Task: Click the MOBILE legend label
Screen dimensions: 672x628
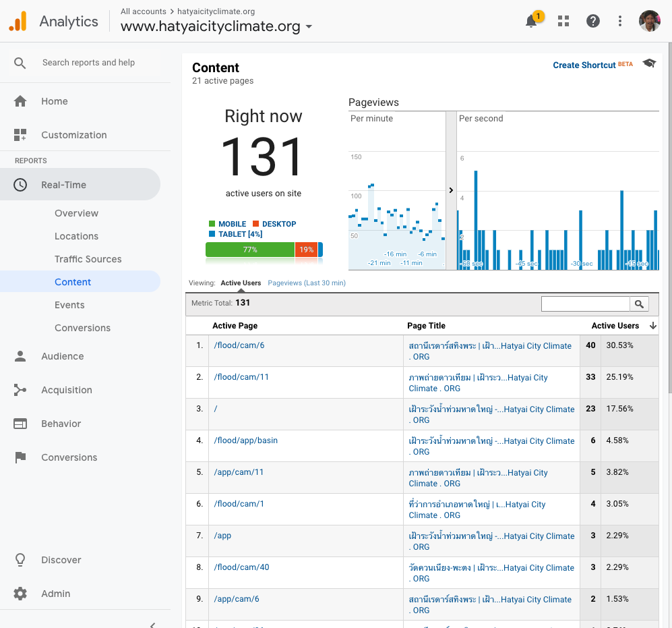Action: 233,224
